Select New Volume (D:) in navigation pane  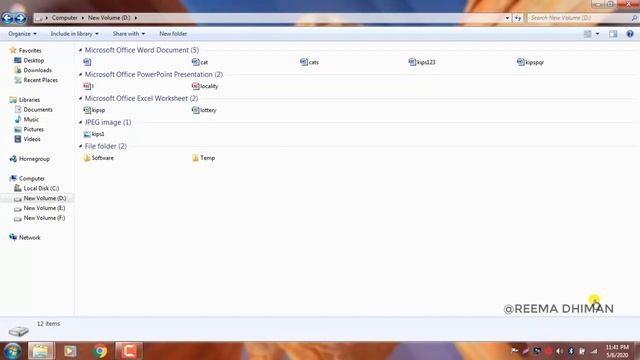point(40,198)
